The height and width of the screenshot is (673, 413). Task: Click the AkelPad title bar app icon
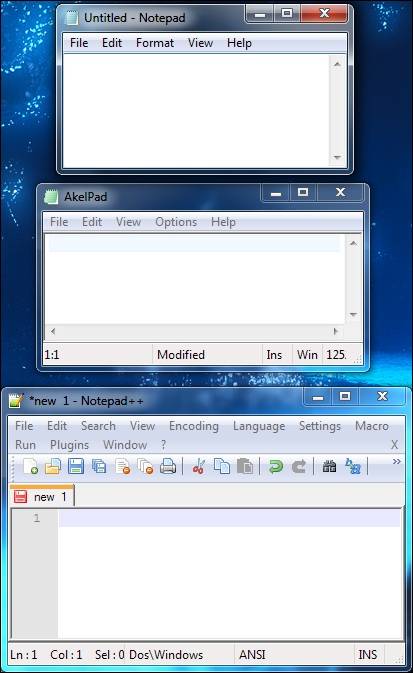(x=51, y=196)
